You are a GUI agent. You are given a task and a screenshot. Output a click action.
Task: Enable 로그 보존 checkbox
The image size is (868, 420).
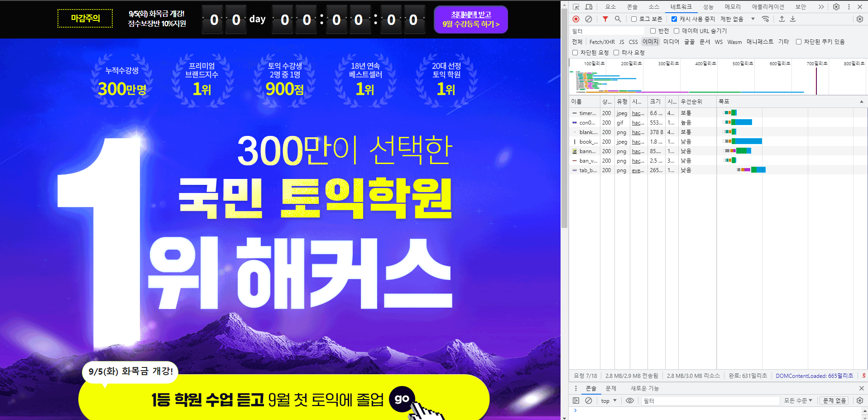coord(634,19)
